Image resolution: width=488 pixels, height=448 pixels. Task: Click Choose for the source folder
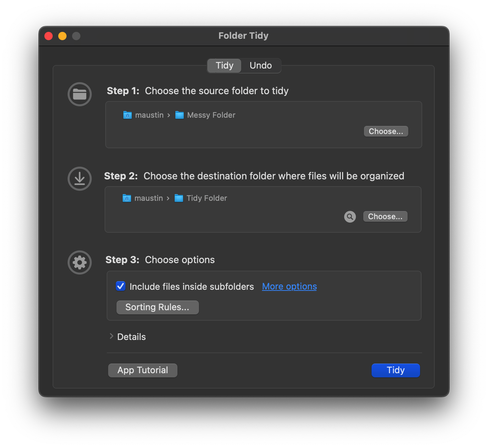(386, 131)
